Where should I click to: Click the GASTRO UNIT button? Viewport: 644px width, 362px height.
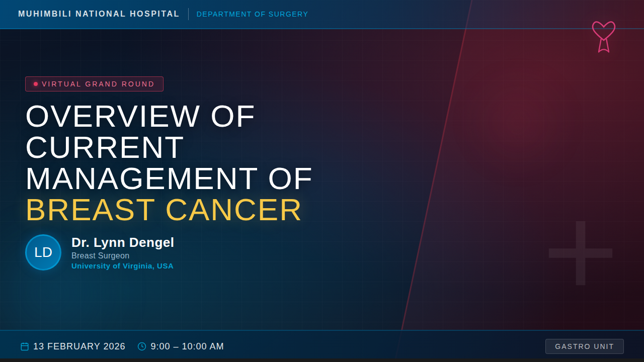(585, 346)
